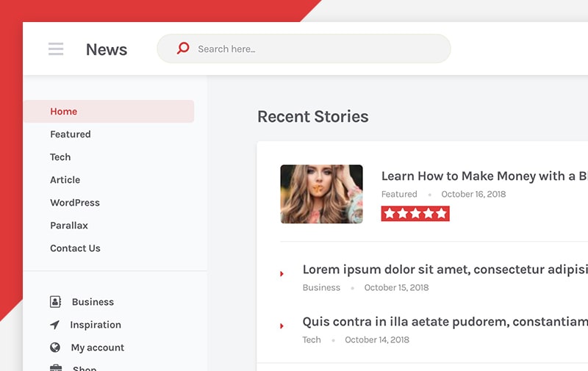Open the Business category link

point(93,302)
